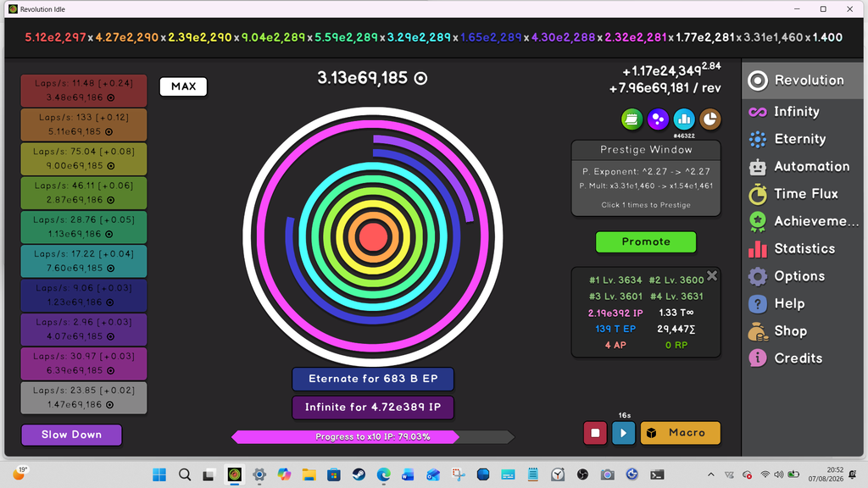Viewport: 868px width, 488px height.
Task: Upgrade the cyan ring Laps/s 17.22
Action: 84,261
